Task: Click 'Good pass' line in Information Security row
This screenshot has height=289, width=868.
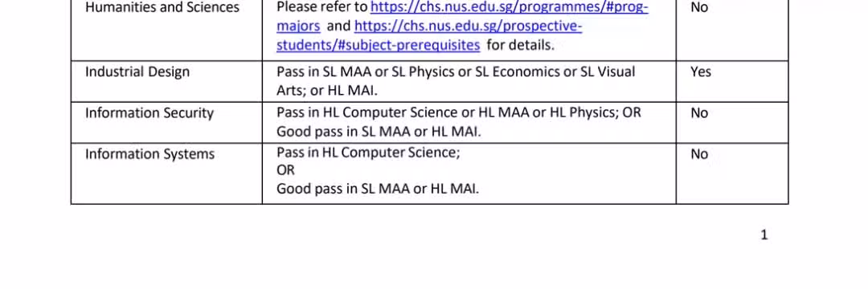Action: pyautogui.click(x=379, y=132)
